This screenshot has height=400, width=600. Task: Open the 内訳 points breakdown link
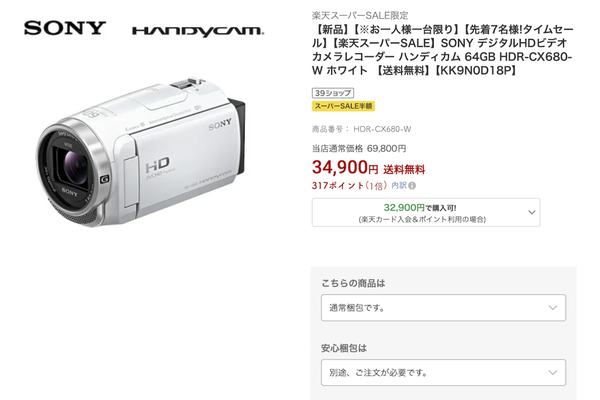(399, 186)
